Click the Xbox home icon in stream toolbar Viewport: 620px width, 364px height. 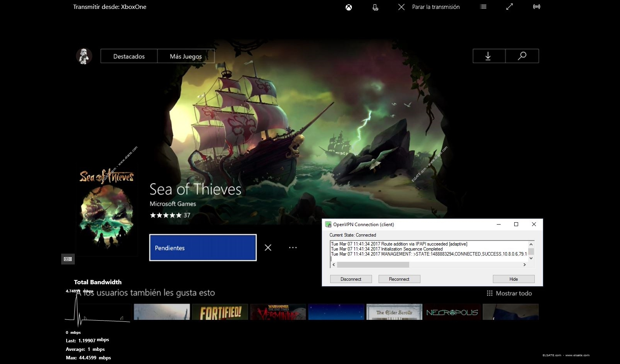[x=349, y=7]
